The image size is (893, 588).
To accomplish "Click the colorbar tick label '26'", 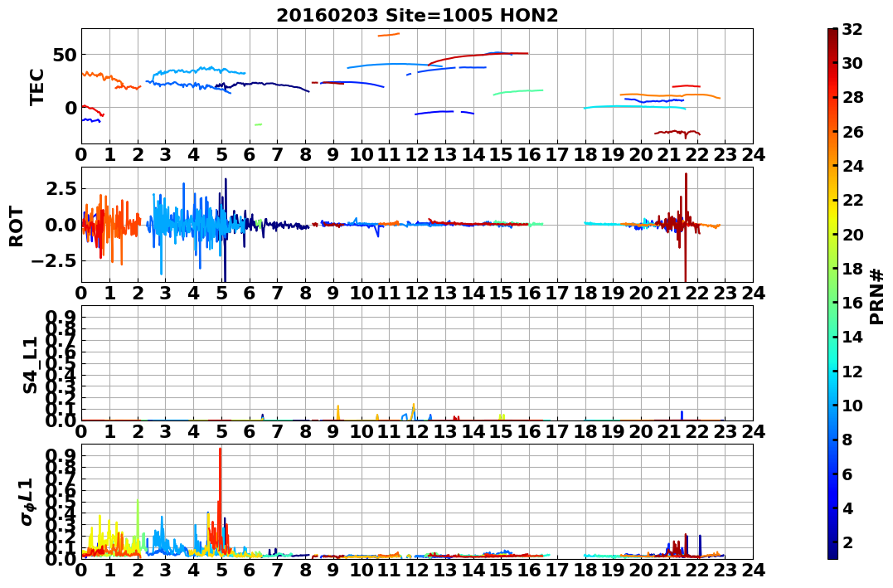I will tap(852, 132).
